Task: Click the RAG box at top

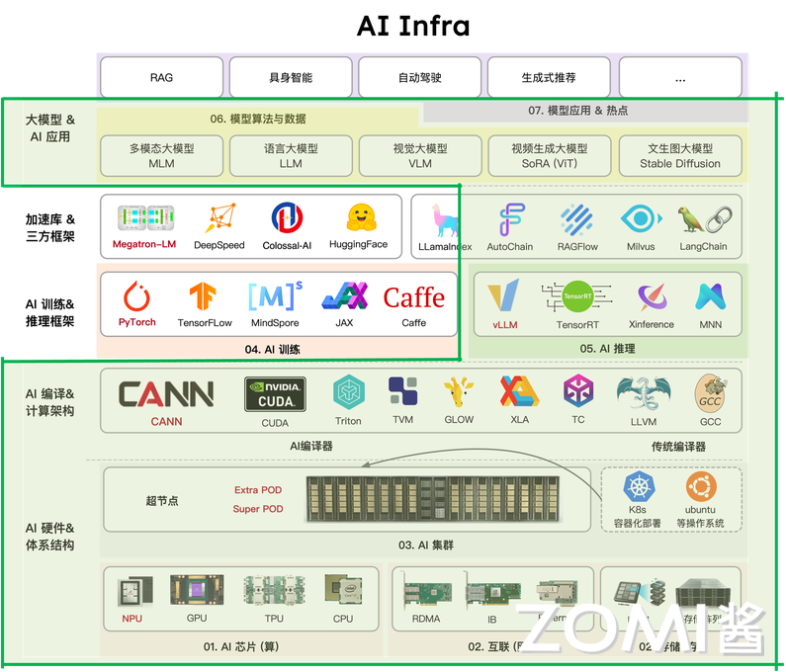Action: coord(161,77)
